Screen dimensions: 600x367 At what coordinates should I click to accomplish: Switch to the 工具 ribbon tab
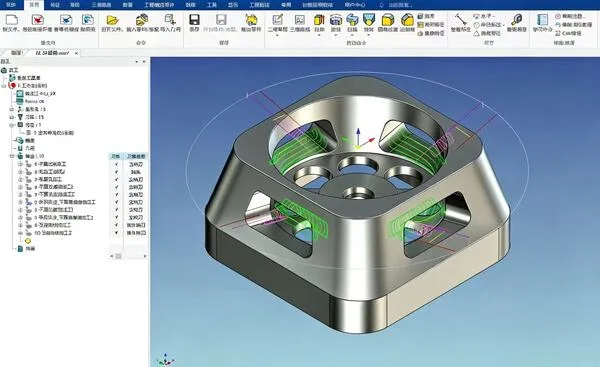212,5
